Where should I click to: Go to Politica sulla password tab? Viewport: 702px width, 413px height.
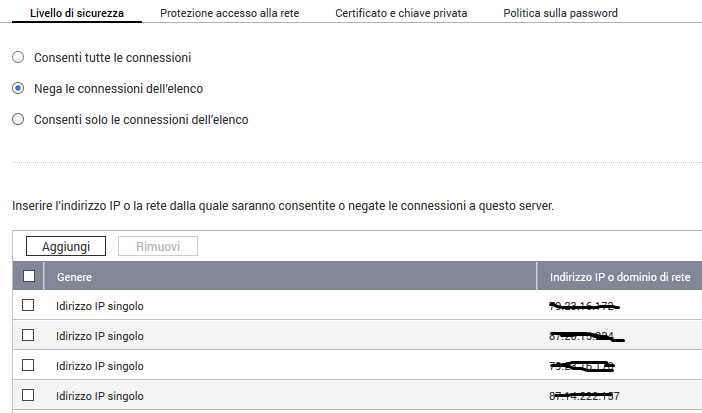pos(560,13)
